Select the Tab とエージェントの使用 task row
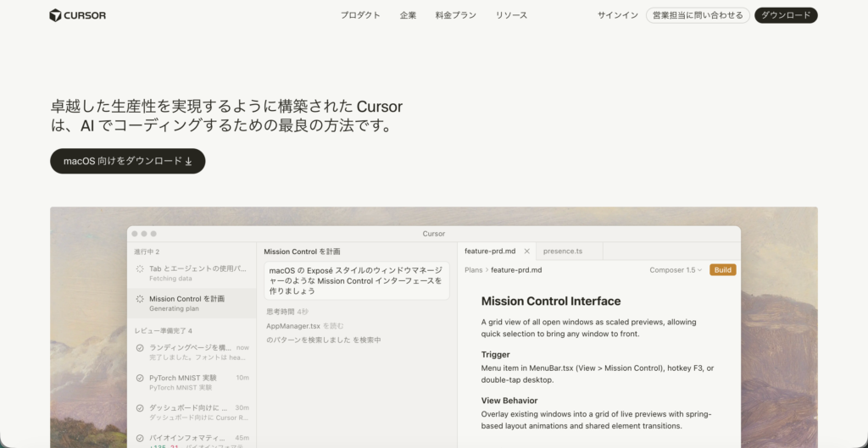868x448 pixels. click(x=192, y=274)
